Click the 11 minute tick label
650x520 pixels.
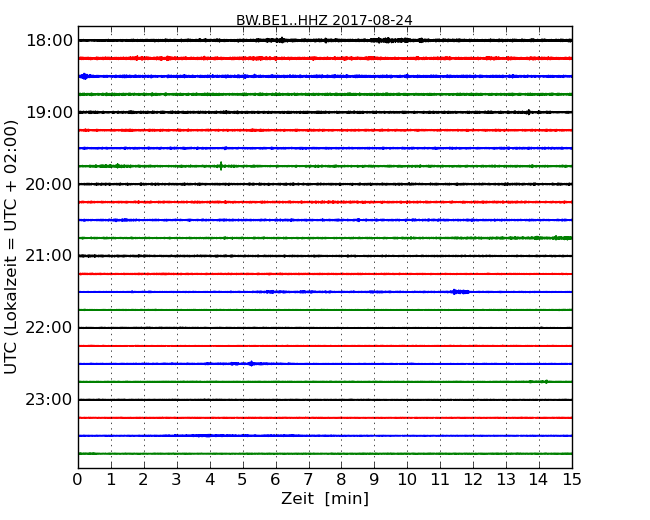click(x=440, y=480)
